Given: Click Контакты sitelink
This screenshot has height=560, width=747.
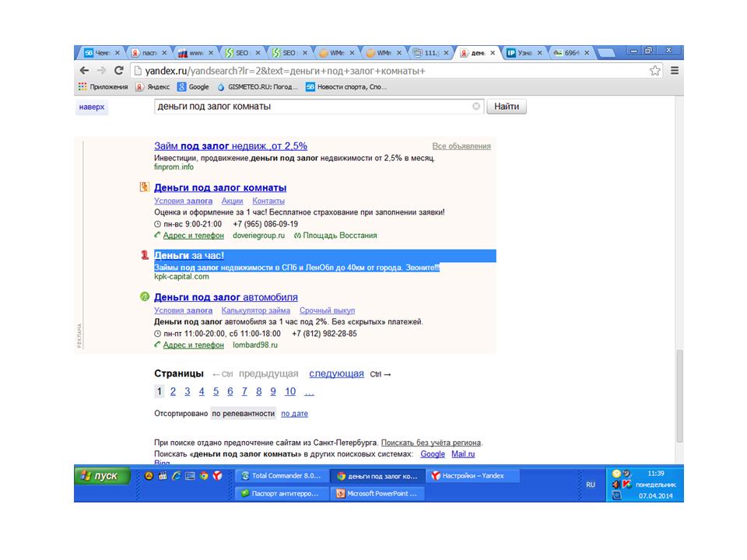Looking at the screenshot, I should pyautogui.click(x=268, y=201).
